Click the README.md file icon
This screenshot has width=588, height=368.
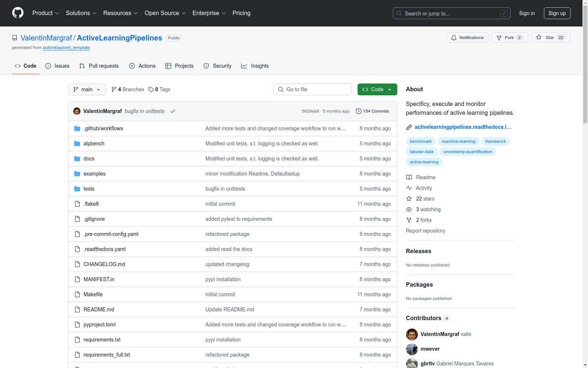tap(77, 309)
